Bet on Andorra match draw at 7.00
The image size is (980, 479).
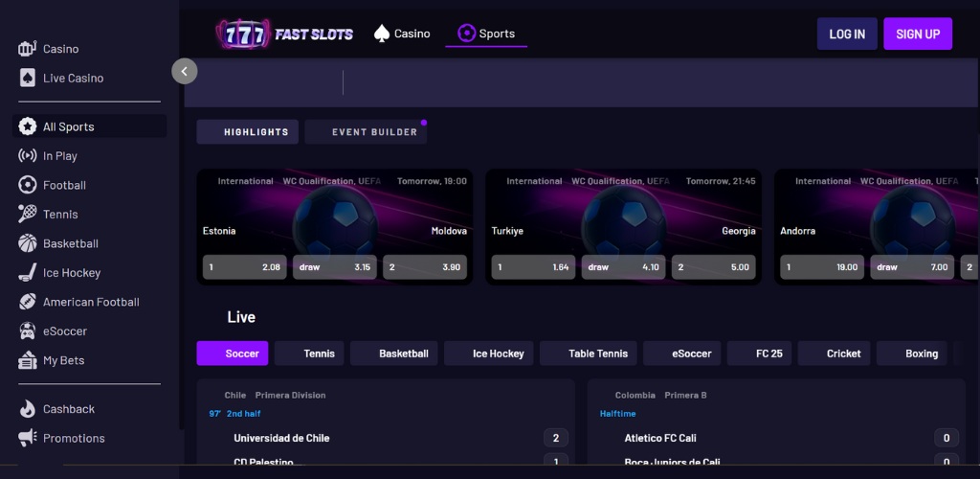pos(912,267)
